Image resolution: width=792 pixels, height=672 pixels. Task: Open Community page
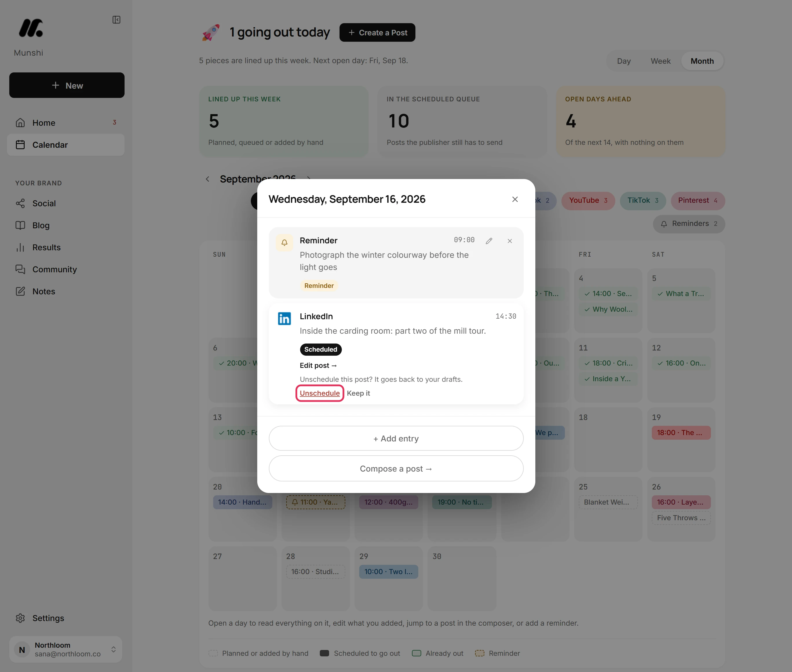pyautogui.click(x=65, y=269)
